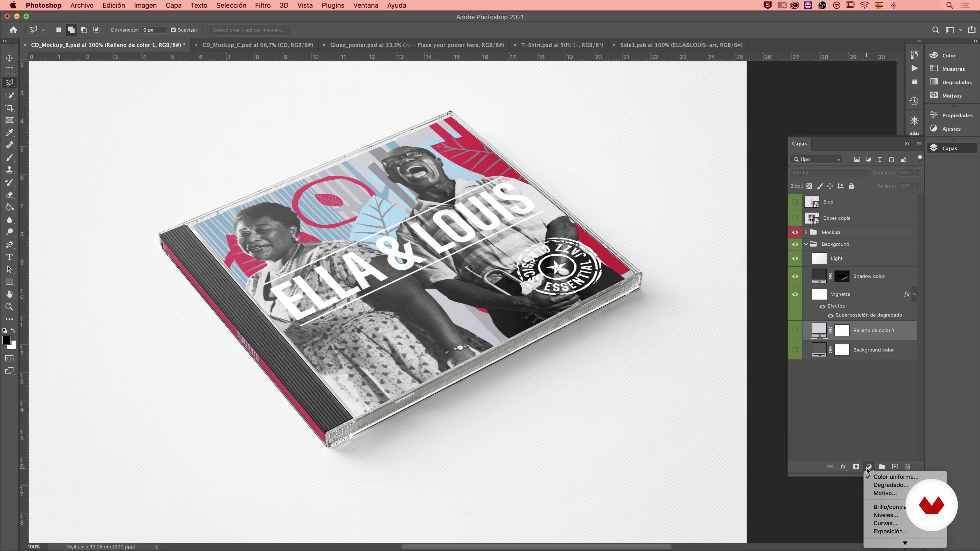Screen dimensions: 980x551
Task: Select the Eraser tool
Action: pos(9,195)
